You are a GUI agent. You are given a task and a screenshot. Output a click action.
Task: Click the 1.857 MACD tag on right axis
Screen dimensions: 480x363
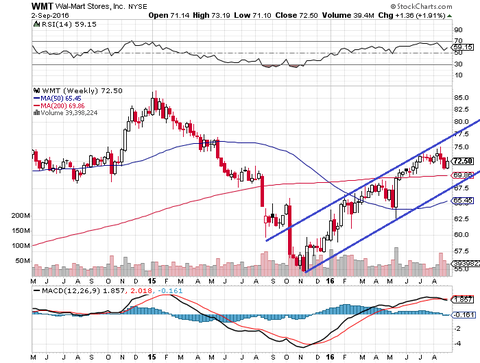(x=463, y=300)
